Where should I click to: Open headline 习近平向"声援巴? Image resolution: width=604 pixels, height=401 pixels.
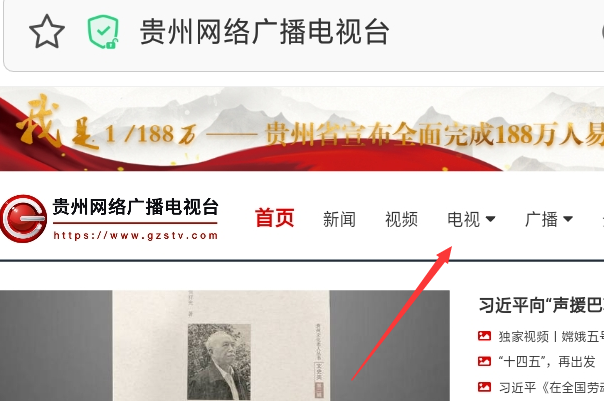(541, 305)
